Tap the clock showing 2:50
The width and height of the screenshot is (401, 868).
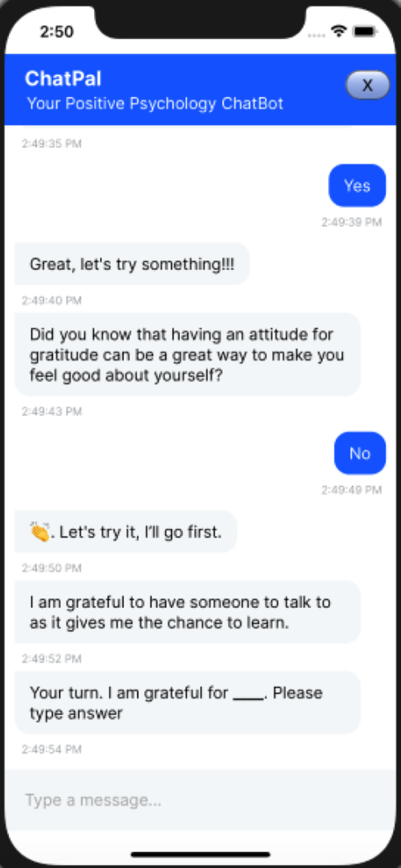click(x=56, y=33)
